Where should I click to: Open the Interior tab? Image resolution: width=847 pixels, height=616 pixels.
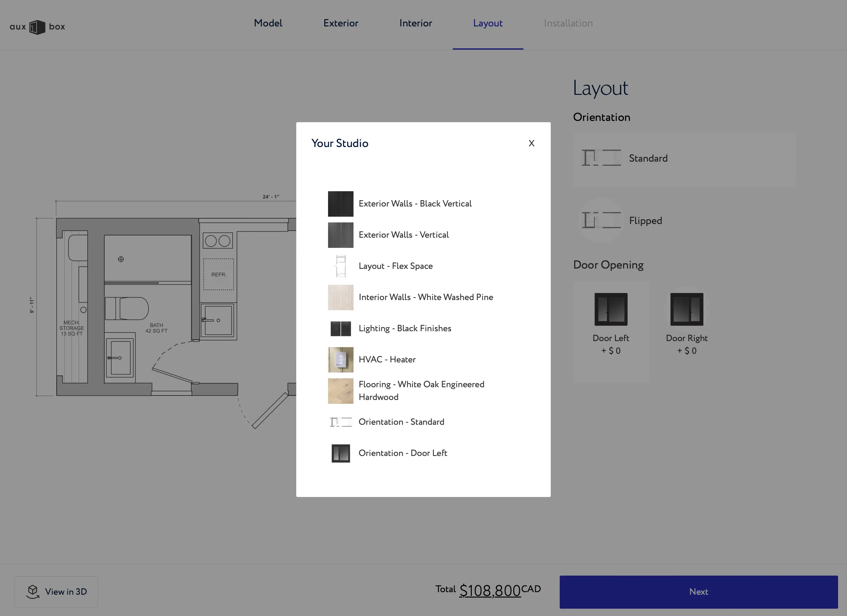pyautogui.click(x=415, y=24)
